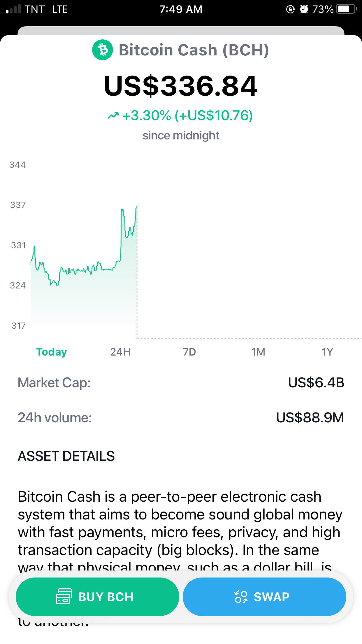Switch chart to 1Y range
The image size is (362, 644).
(x=327, y=352)
